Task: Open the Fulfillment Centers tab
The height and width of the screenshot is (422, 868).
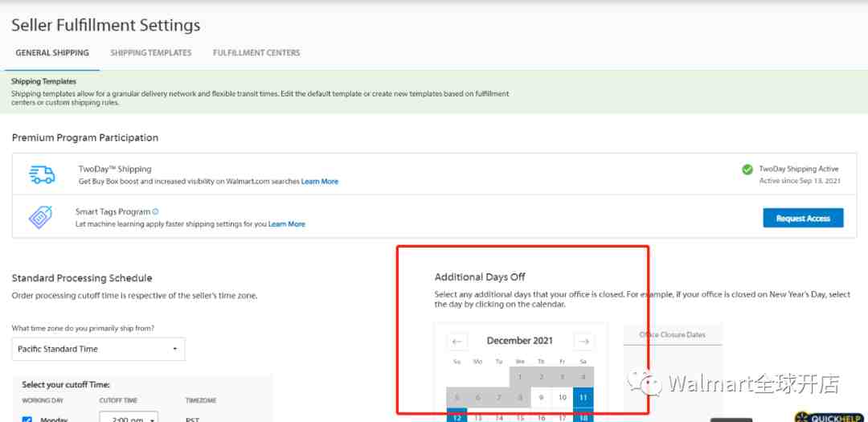Action: point(256,53)
